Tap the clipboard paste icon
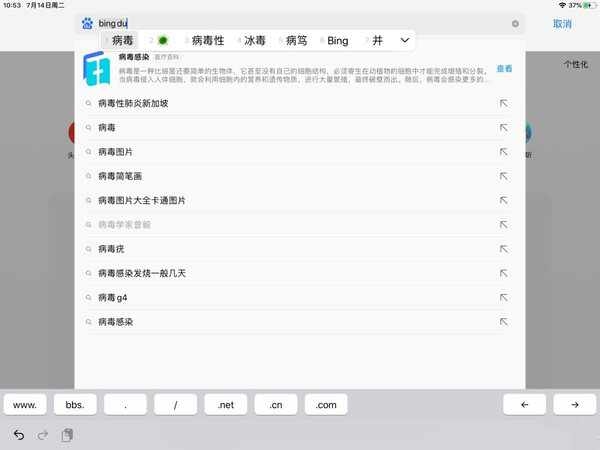This screenshot has height=450, width=600. (x=67, y=435)
